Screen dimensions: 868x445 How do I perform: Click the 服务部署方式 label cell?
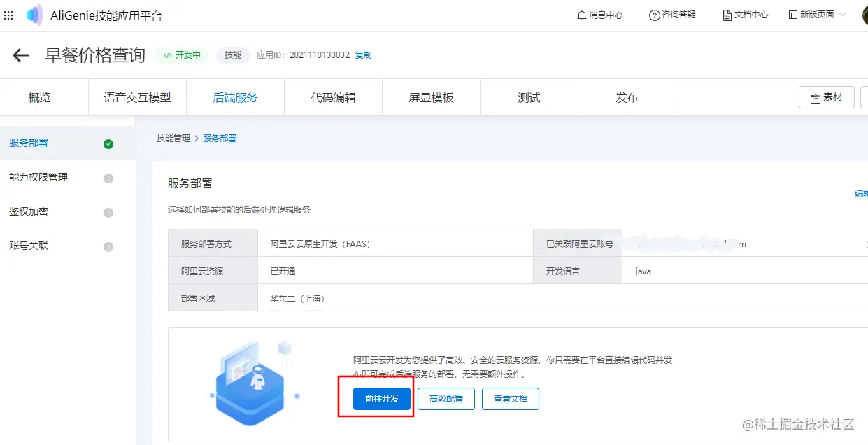click(x=213, y=244)
